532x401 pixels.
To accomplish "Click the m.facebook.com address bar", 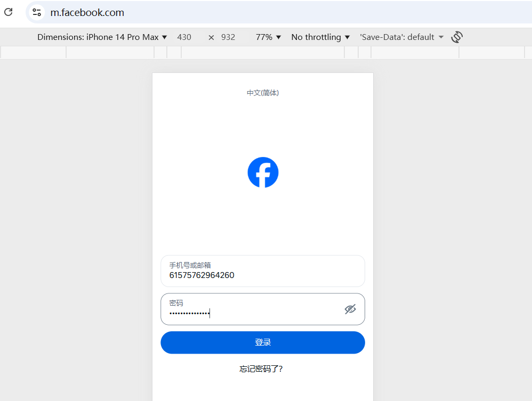I will [278, 13].
